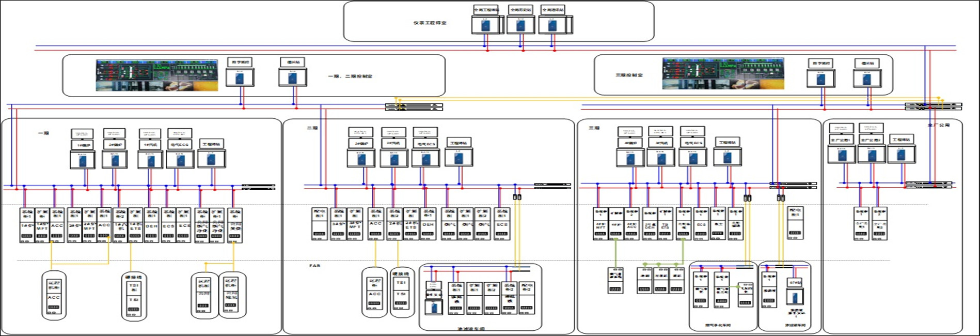Viewport: 980px width, 336px height.
Task: Click the 一期、二期控制室 label text
Action: click(350, 76)
